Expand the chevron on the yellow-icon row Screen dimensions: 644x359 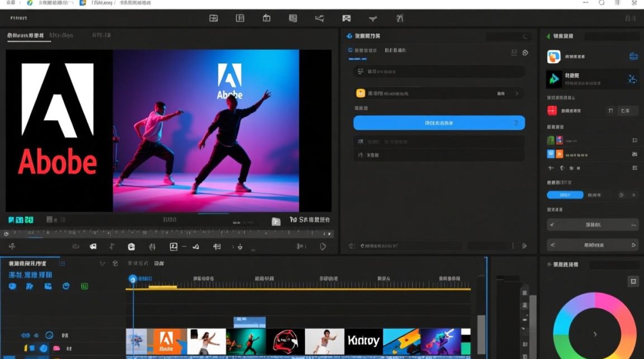tap(517, 94)
